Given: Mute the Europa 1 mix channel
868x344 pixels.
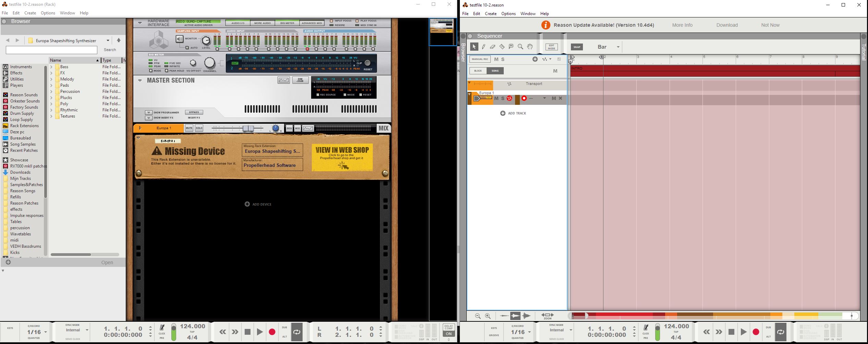Looking at the screenshot, I should 189,128.
